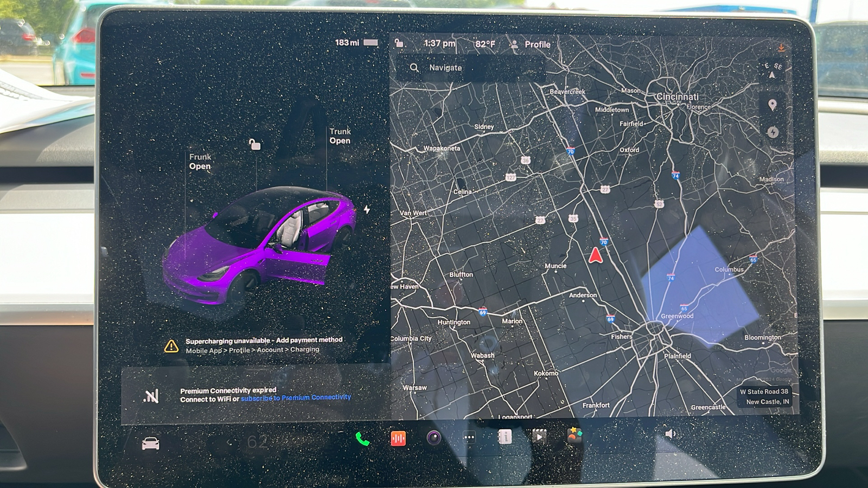Screen dimensions: 868x488
Task: Tap the volume speaker icon
Action: click(x=671, y=433)
